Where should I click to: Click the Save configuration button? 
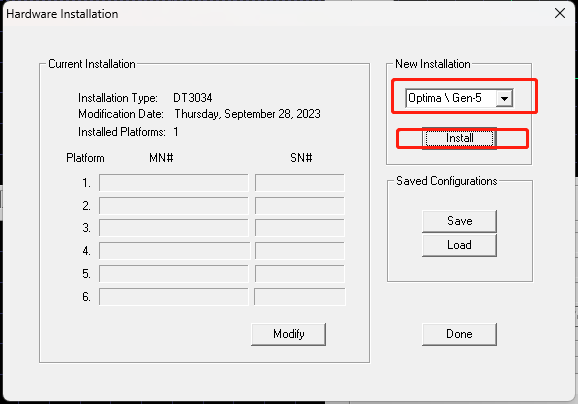[x=459, y=221]
